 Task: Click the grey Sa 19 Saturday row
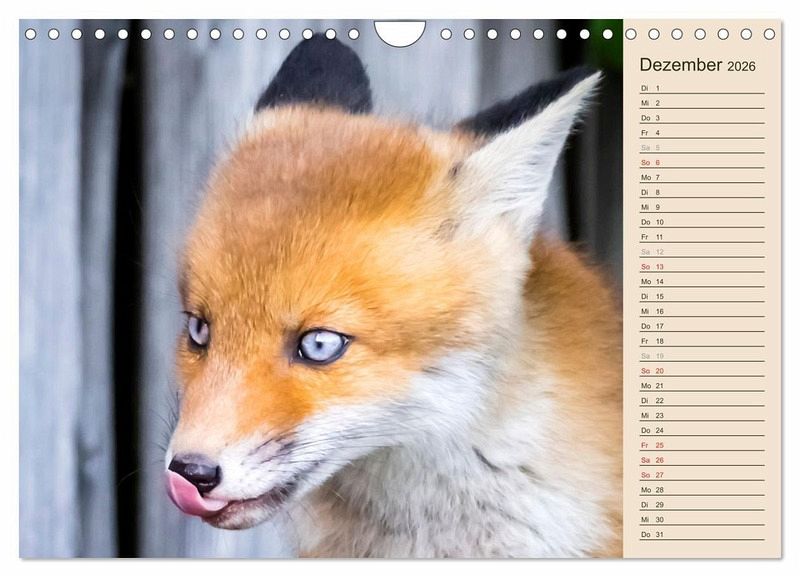coord(701,356)
